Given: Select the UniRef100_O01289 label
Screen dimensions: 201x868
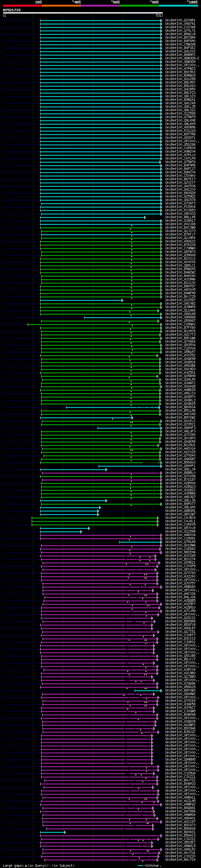Looking at the screenshot, I should tap(180, 79).
